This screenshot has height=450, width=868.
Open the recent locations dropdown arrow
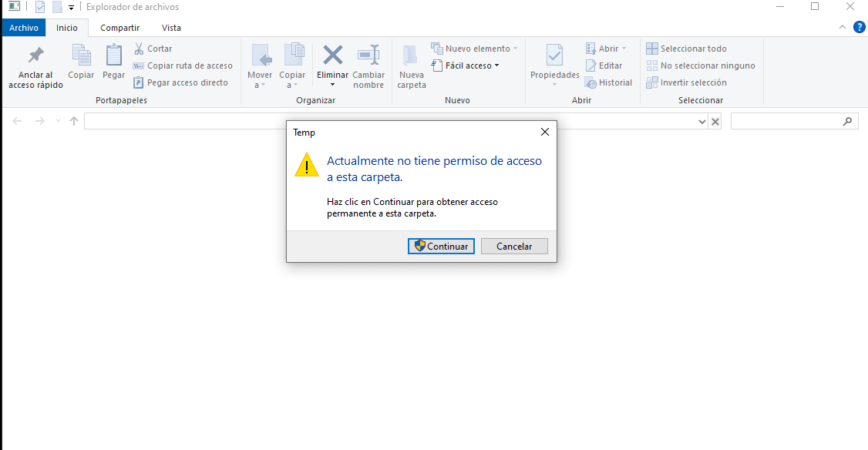coord(58,121)
